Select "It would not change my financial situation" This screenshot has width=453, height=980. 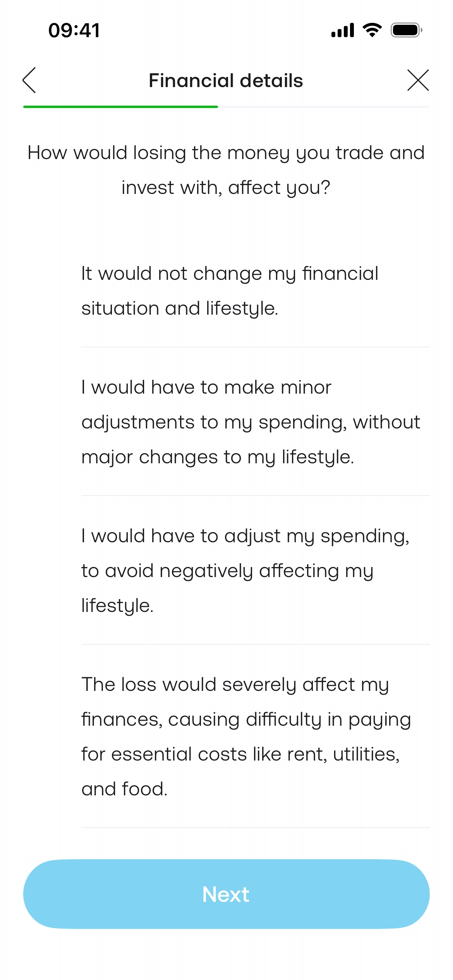click(x=229, y=291)
